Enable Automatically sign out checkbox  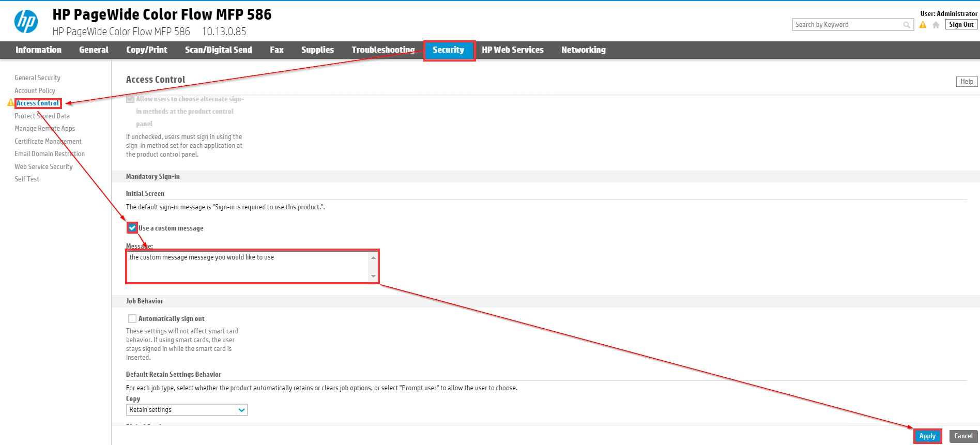[132, 319]
